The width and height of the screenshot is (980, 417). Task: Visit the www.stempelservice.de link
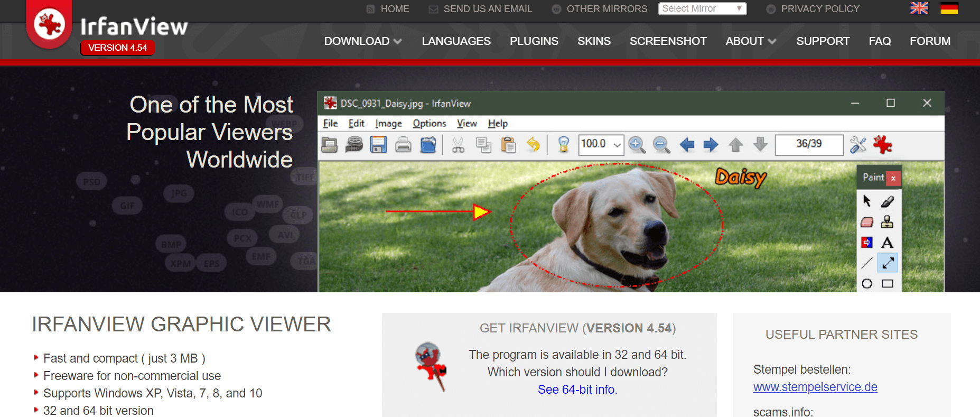(815, 387)
